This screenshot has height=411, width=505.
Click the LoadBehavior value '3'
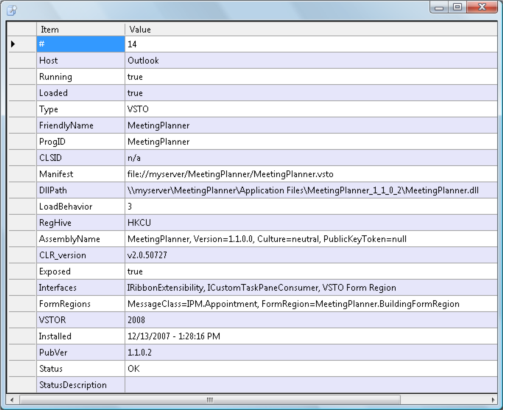click(x=311, y=206)
